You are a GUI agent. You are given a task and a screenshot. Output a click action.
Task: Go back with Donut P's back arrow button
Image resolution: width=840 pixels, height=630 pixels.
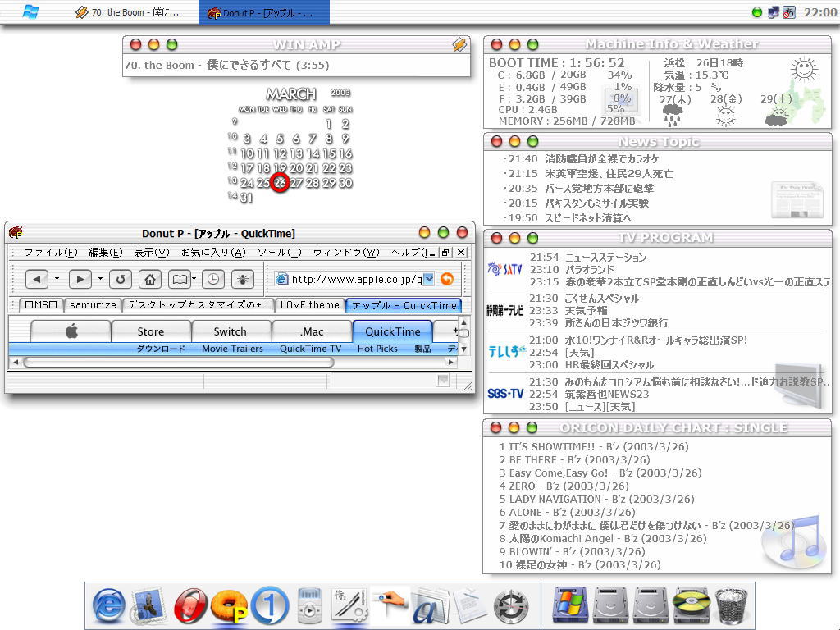pyautogui.click(x=36, y=279)
